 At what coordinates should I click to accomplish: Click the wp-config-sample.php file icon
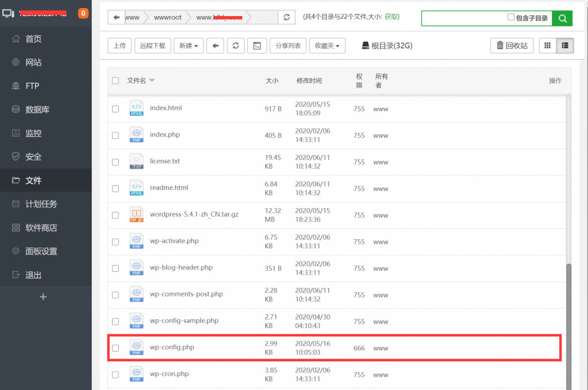137,321
